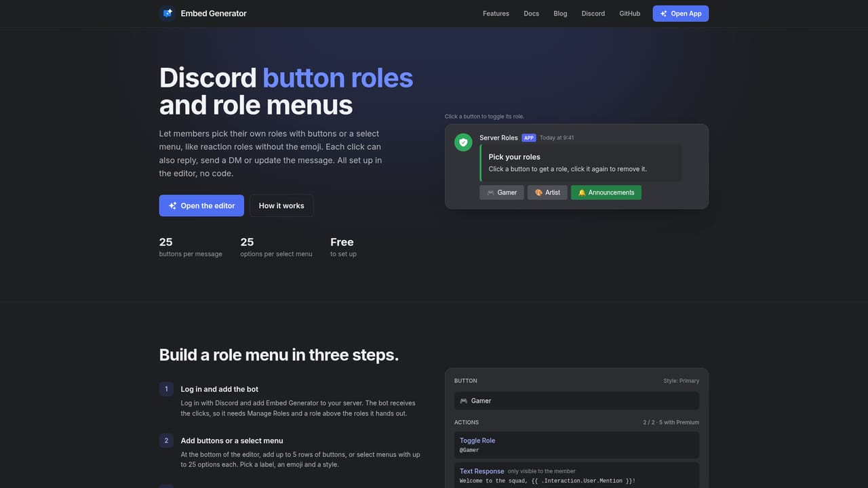868x488 pixels.
Task: Click the step 1 number badge
Action: click(167, 389)
